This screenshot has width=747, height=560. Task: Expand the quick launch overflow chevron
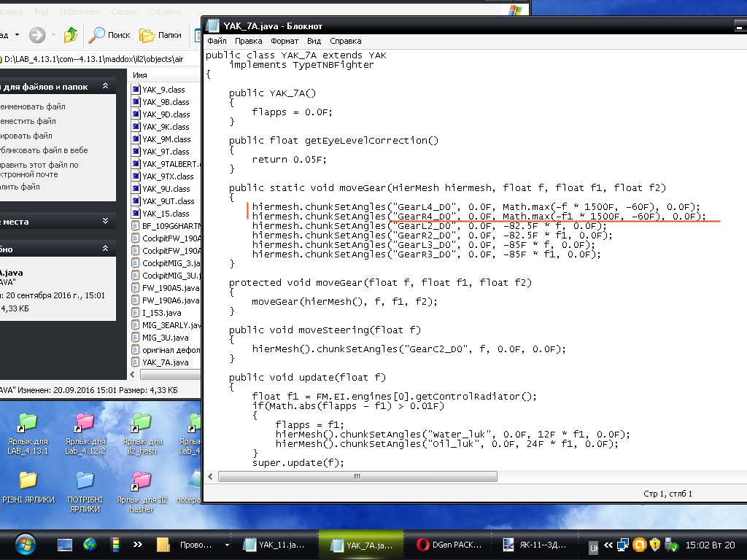tap(137, 544)
